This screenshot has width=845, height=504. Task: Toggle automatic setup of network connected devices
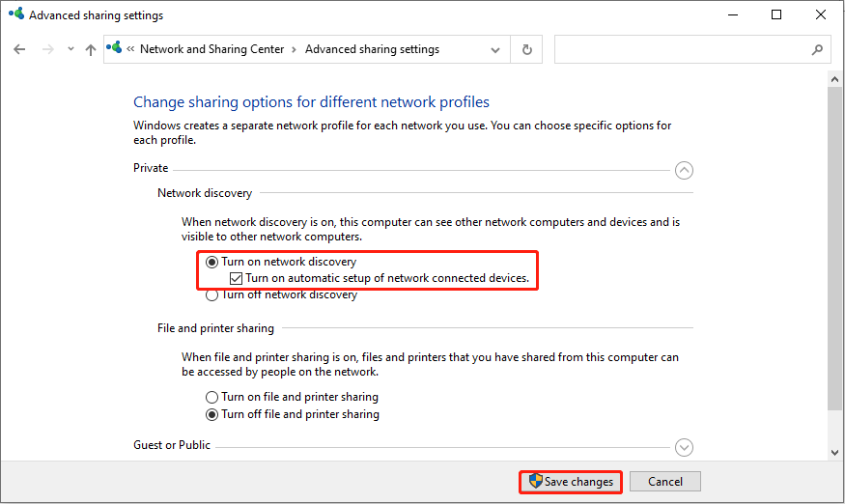click(236, 278)
